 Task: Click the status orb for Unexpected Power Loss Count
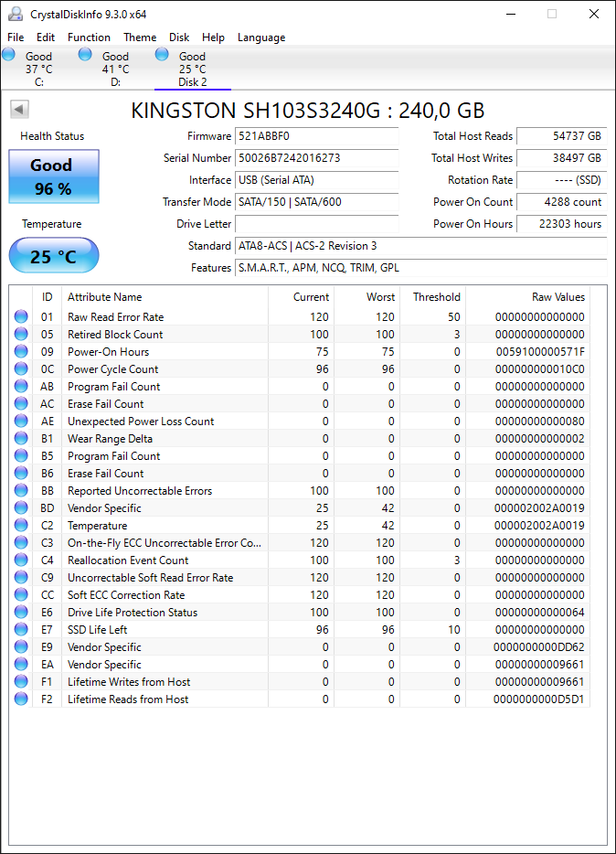click(x=21, y=421)
